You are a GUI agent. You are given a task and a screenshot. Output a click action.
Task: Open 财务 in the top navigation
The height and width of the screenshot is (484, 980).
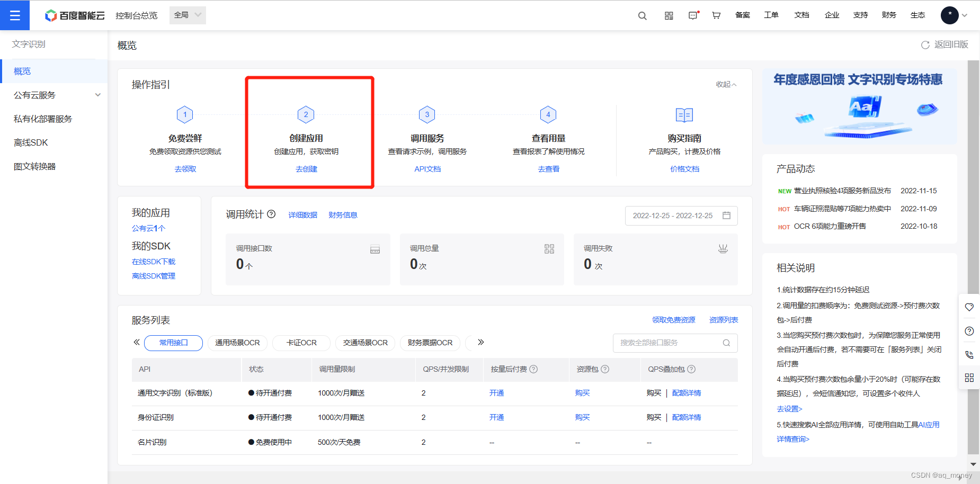pyautogui.click(x=889, y=15)
